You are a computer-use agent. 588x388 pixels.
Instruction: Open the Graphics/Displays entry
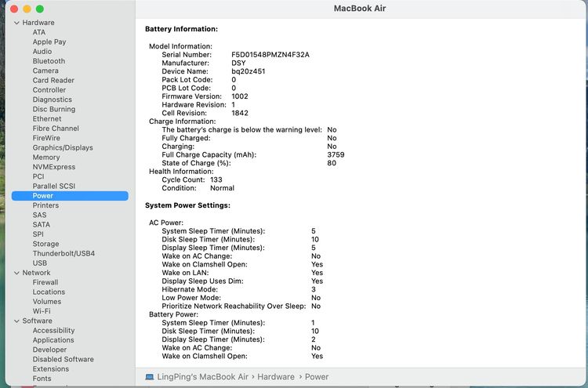[x=63, y=147]
